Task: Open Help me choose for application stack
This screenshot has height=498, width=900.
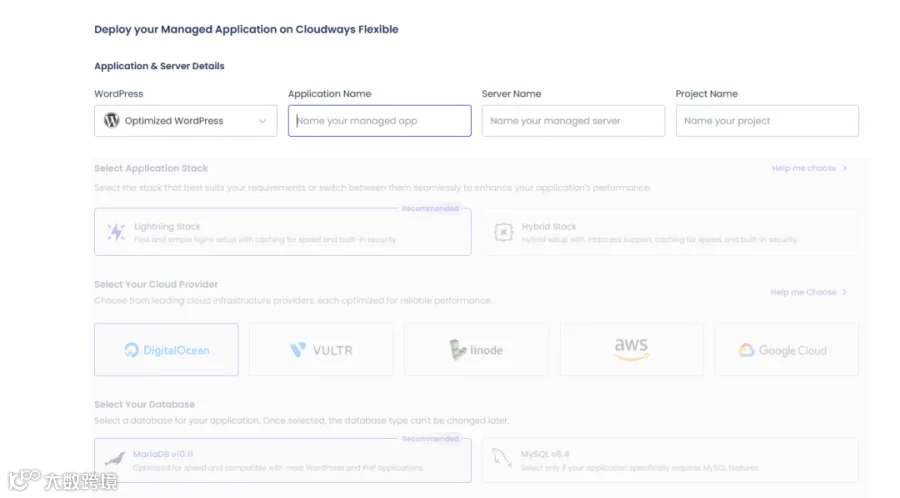Action: point(809,168)
